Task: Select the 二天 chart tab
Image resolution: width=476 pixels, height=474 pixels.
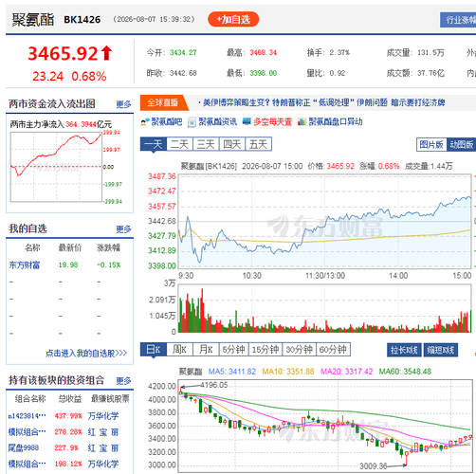Action: coord(179,144)
